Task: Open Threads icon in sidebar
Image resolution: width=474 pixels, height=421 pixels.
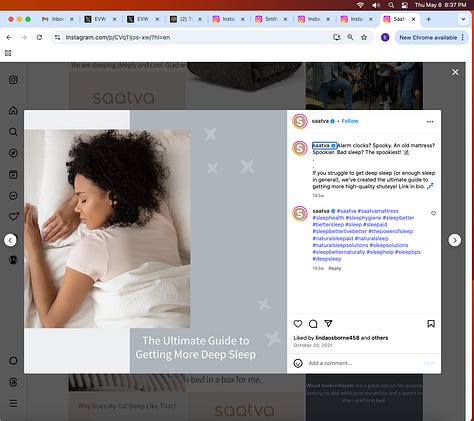Action: click(13, 382)
